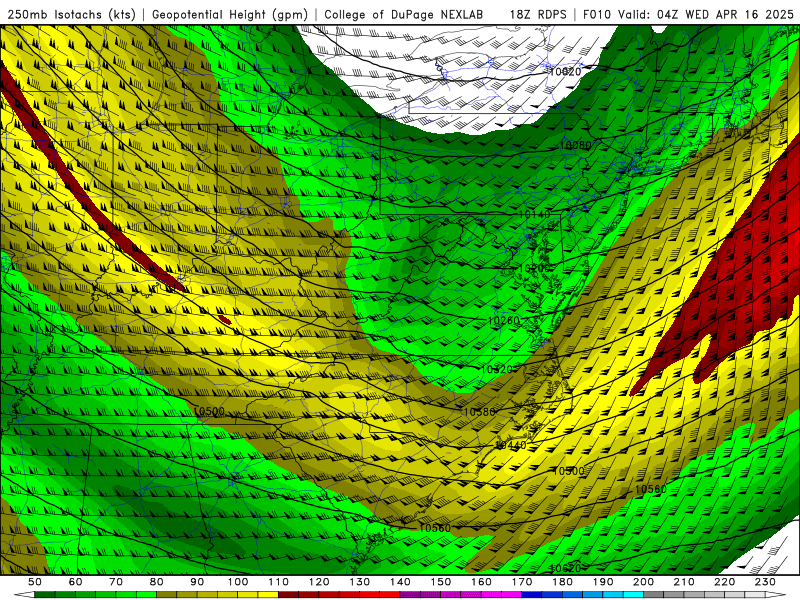Click the 50 value on the color scale
Viewport: 800px width, 600px height.
pos(35,582)
